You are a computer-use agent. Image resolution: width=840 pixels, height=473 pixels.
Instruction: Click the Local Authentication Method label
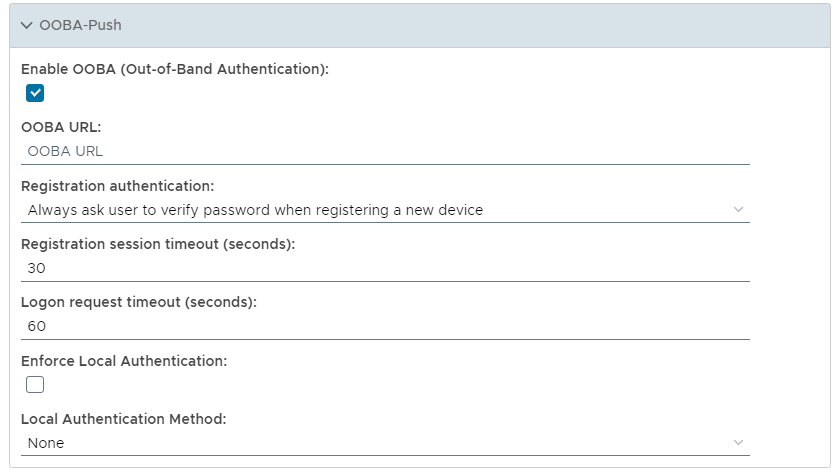click(123, 419)
